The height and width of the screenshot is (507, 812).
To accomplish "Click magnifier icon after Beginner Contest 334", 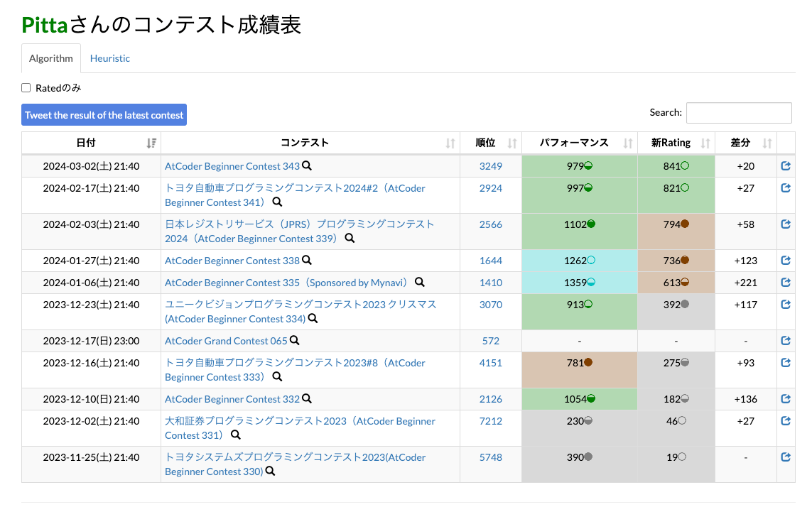I will (313, 319).
